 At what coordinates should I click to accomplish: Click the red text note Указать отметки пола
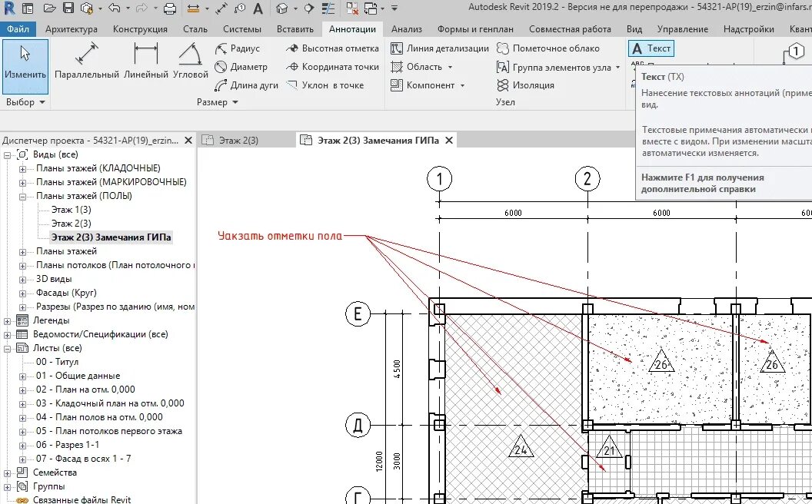tap(280, 236)
